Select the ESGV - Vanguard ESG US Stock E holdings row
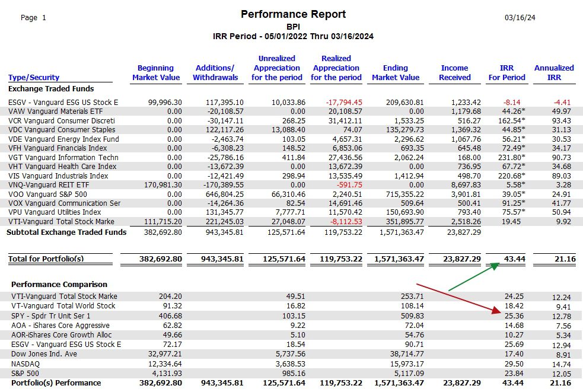The width and height of the screenshot is (583, 392). (x=292, y=102)
